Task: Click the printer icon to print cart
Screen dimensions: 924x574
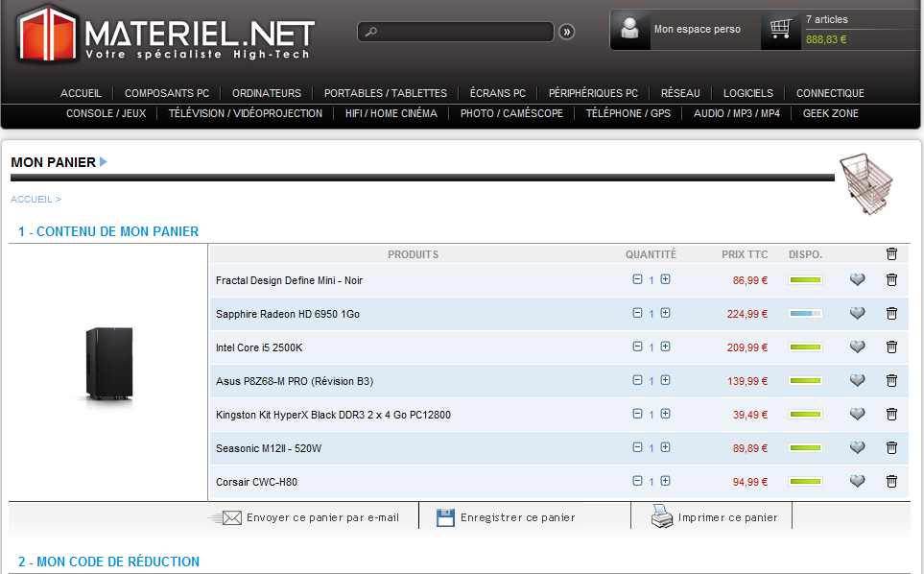Action: (662, 517)
